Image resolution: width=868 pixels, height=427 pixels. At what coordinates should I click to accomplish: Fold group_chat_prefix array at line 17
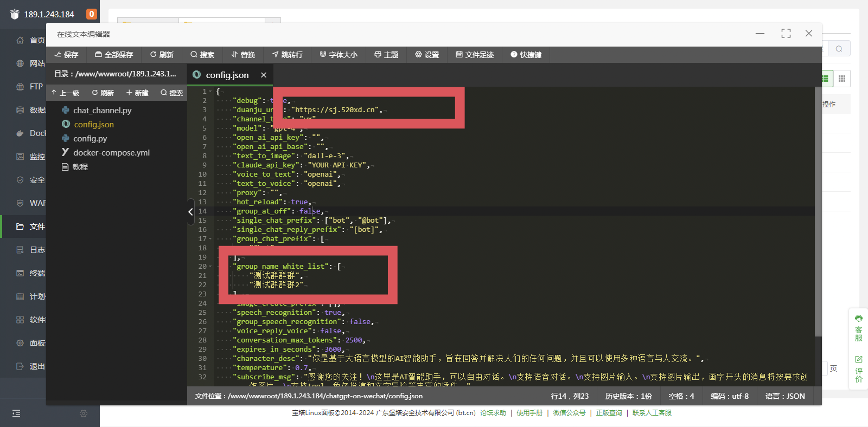click(210, 239)
